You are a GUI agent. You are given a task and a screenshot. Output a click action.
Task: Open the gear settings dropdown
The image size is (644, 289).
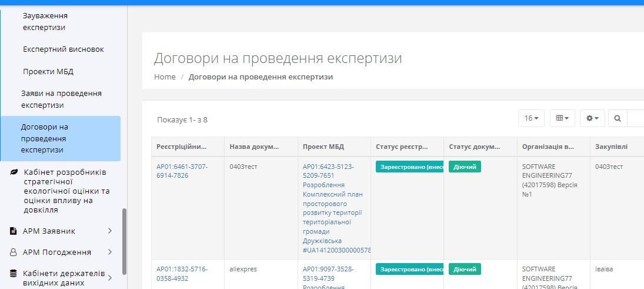pos(592,118)
